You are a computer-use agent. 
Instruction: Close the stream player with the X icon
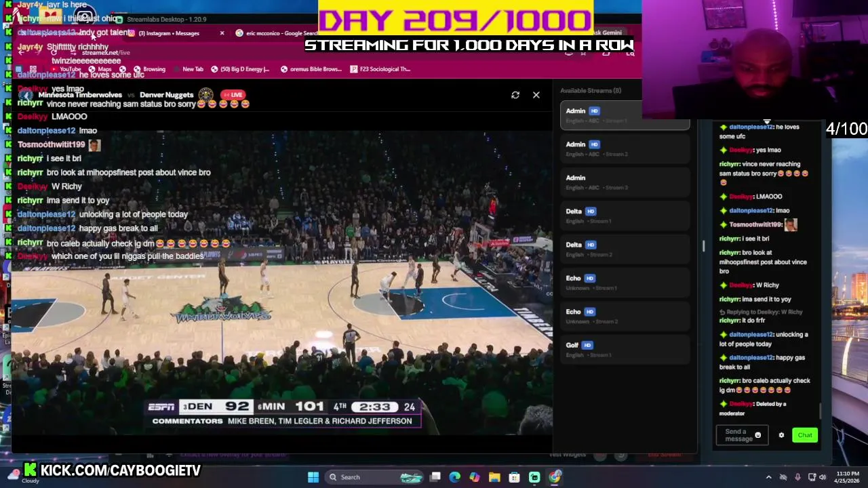tap(536, 95)
